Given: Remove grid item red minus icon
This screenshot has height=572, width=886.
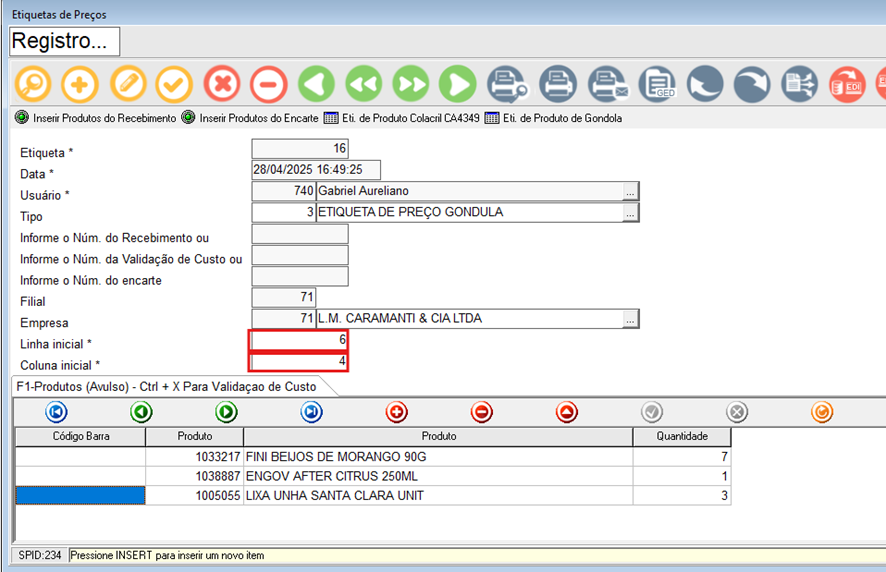Looking at the screenshot, I should coord(482,412).
